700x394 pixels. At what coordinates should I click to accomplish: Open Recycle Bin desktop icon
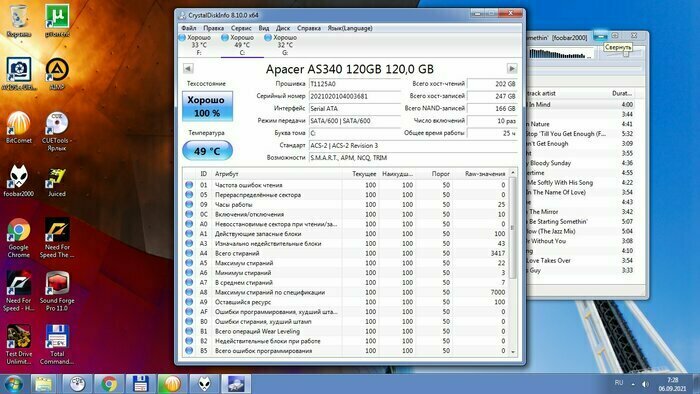(x=18, y=21)
